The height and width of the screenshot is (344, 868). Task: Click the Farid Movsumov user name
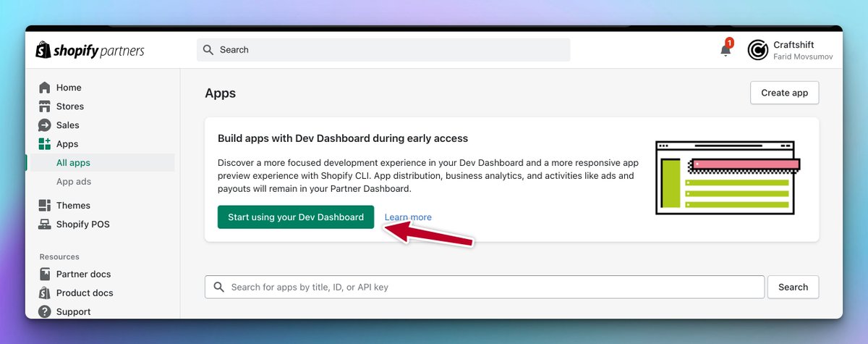[802, 56]
